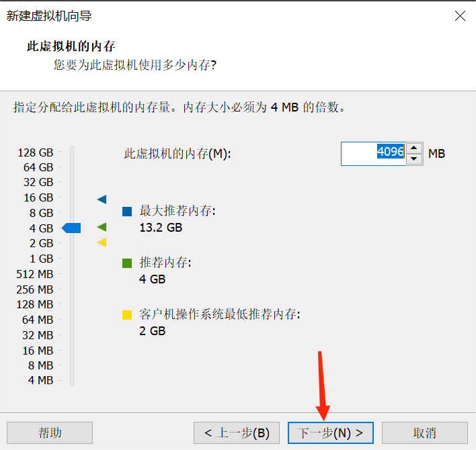
Task: Click the 128 GB label on the scale
Action: coord(36,152)
